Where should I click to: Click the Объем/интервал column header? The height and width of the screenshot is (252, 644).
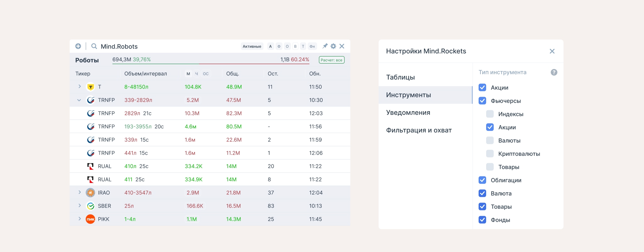[146, 74]
